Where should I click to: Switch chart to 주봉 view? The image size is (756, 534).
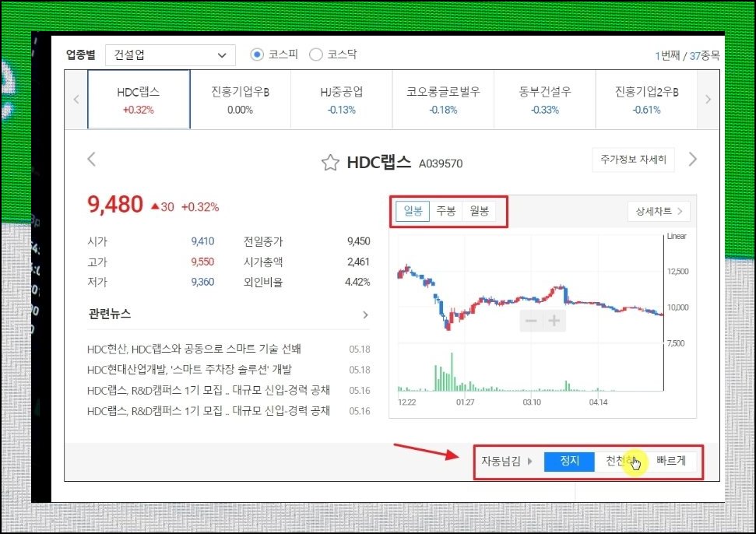[x=446, y=211]
